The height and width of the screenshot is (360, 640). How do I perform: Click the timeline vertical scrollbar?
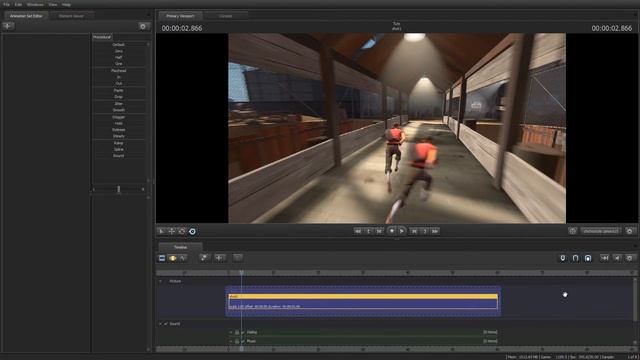(635, 299)
